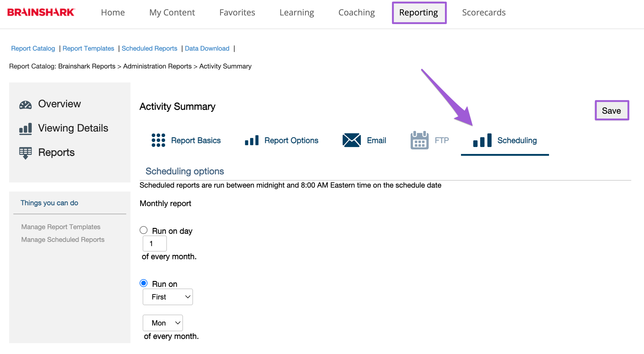Click the breadcrumb 'Report Catalog: Brainshark Reports'
This screenshot has width=644, height=354.
click(x=62, y=66)
